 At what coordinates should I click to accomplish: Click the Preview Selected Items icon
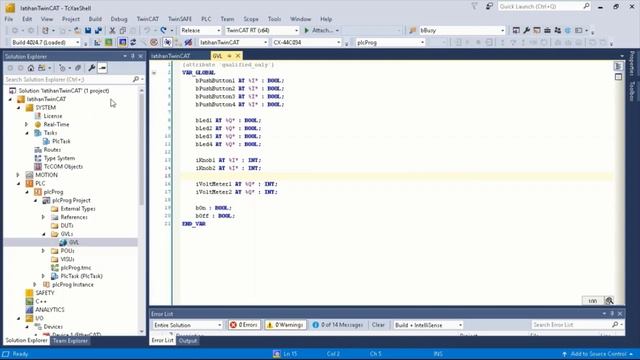[102, 68]
